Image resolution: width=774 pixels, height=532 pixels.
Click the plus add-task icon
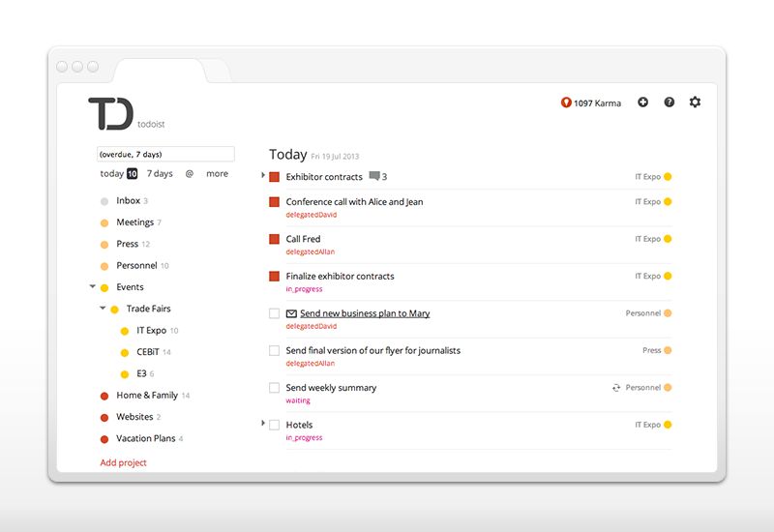[x=642, y=103]
